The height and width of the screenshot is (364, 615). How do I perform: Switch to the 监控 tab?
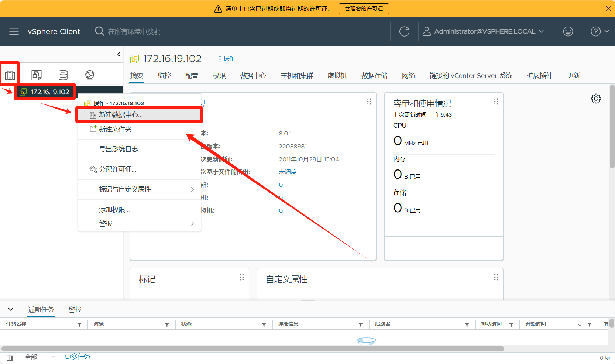(164, 76)
